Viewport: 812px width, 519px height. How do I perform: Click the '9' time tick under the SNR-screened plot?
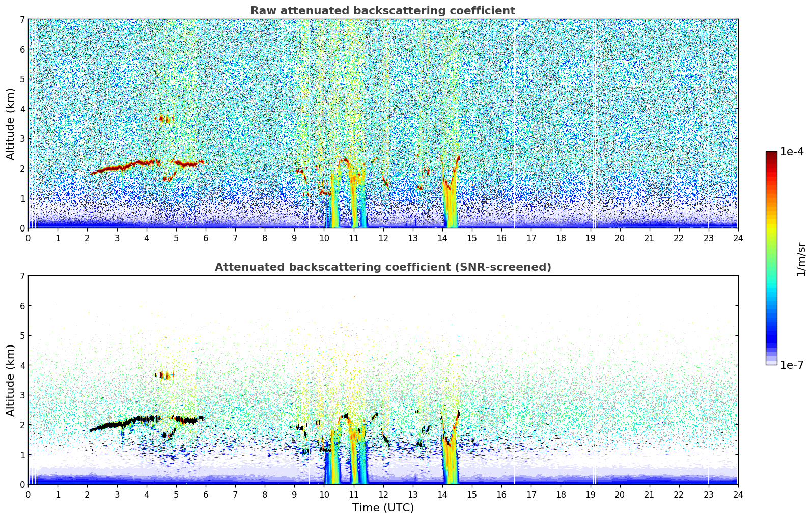tap(294, 494)
